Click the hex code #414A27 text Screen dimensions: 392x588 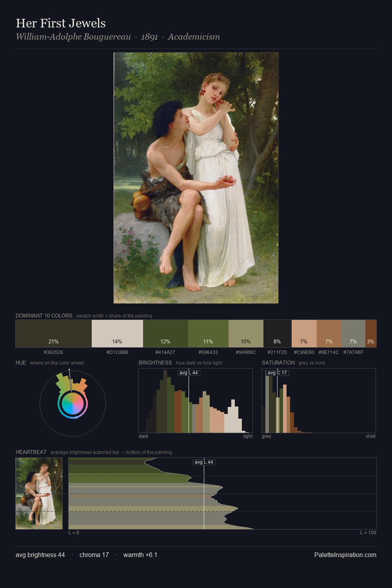[x=165, y=352]
